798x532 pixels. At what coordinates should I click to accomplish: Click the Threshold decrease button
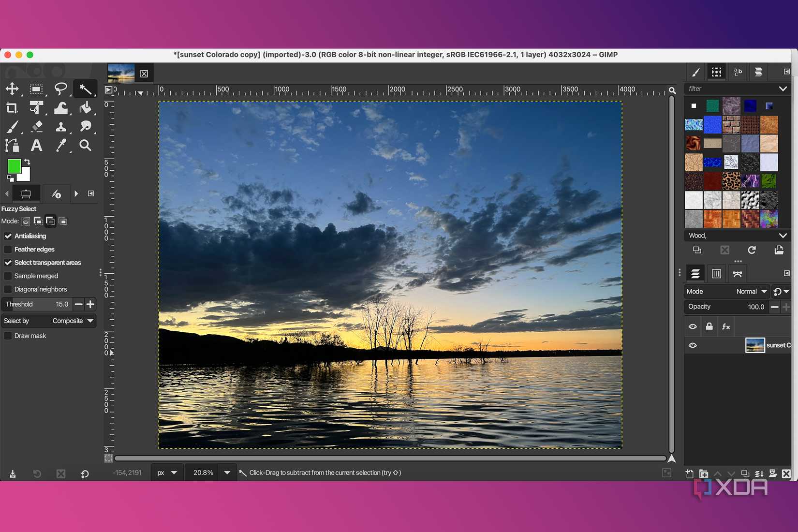(78, 304)
